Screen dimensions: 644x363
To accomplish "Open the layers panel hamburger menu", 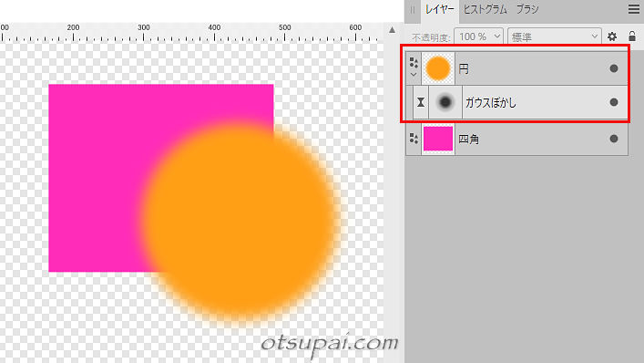I will click(634, 9).
